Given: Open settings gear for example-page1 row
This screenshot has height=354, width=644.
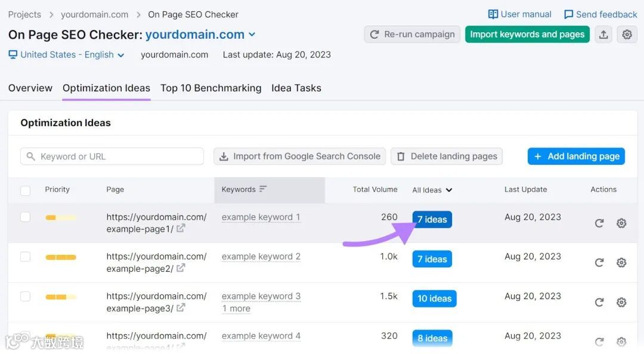Looking at the screenshot, I should (621, 223).
